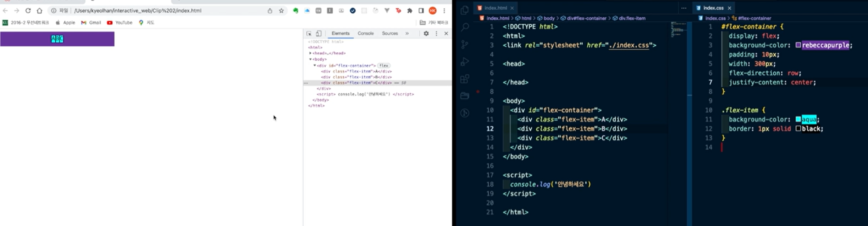Screen dimensions: 868x226
Task: Click the aqua ABC items on page
Action: (57, 39)
